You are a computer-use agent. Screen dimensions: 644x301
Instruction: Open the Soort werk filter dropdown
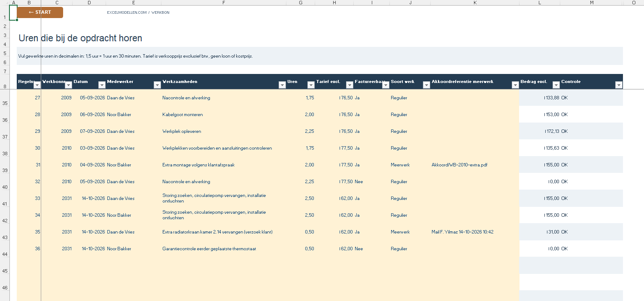pos(426,85)
